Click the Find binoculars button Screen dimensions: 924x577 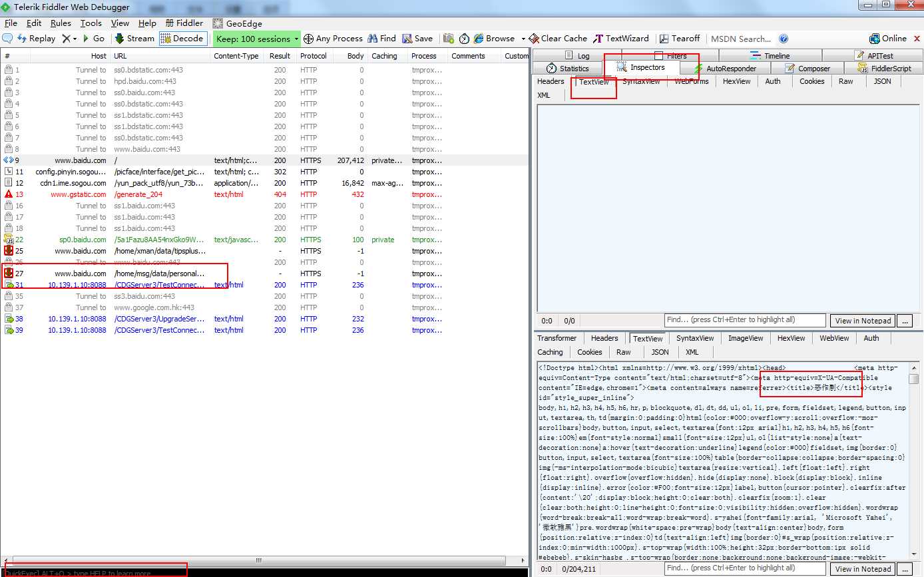(382, 39)
